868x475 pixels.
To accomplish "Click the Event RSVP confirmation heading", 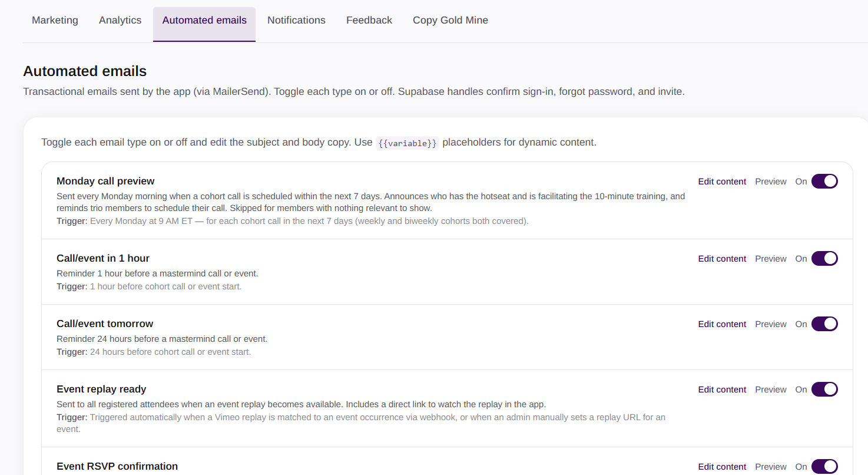I will click(117, 466).
